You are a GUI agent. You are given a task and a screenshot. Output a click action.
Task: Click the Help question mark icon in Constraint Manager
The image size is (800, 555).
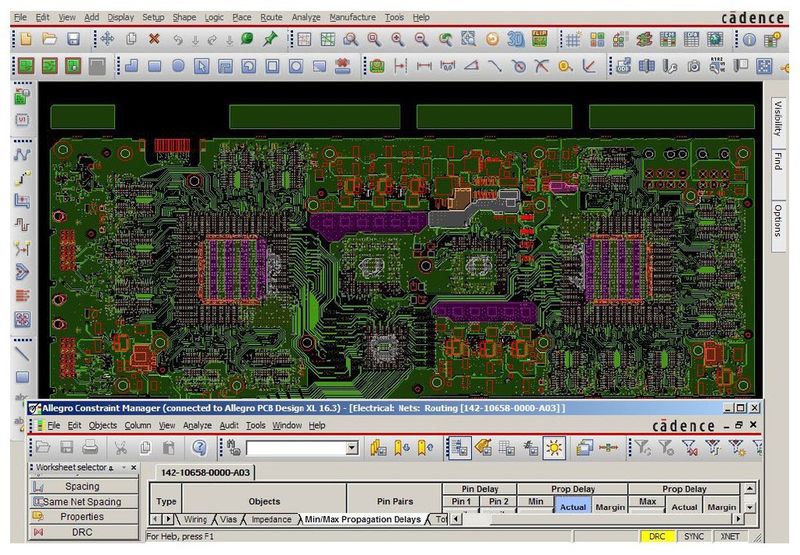pyautogui.click(x=199, y=448)
